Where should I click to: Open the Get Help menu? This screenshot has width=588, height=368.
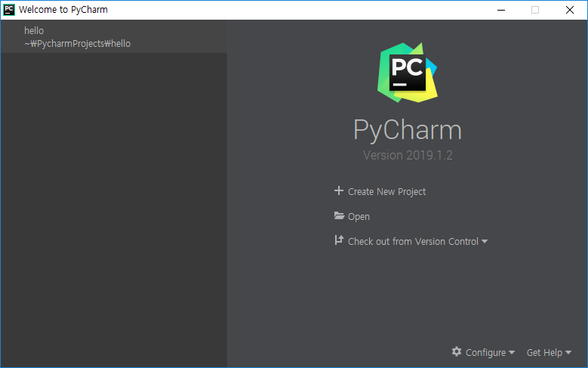549,353
